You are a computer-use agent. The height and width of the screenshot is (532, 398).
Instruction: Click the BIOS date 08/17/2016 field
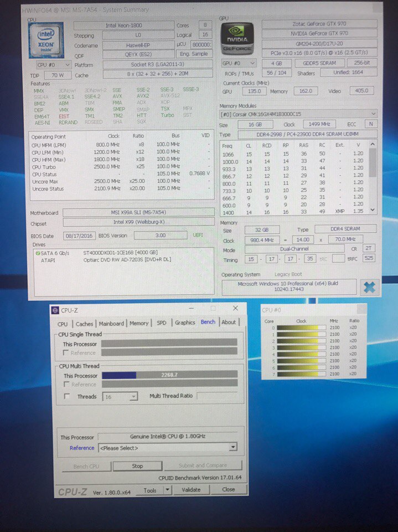click(x=79, y=236)
